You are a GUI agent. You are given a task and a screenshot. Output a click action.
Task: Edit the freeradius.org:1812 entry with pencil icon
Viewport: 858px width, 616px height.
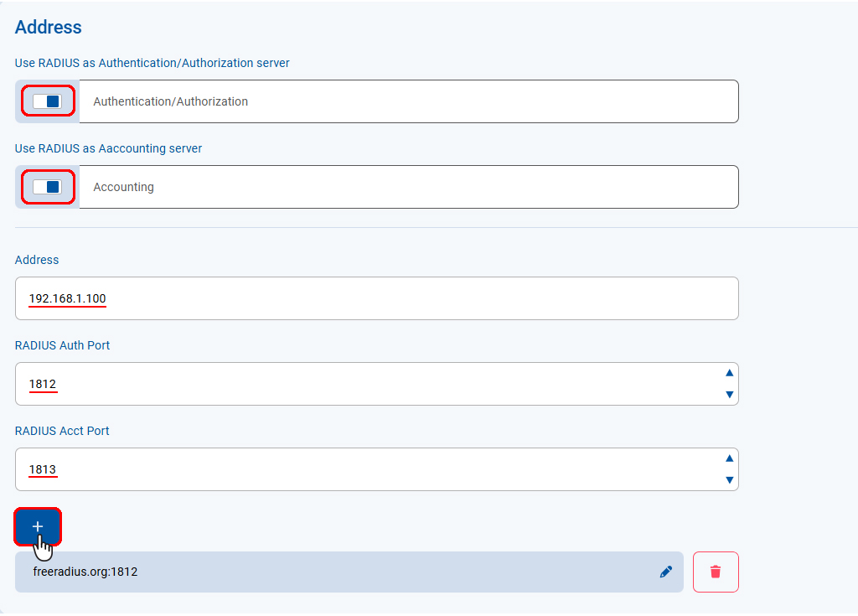666,572
